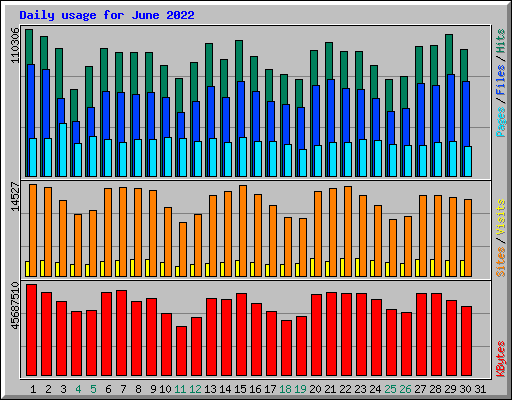Click day label 30 on the axis
Image resolution: width=512 pixels, height=400 pixels.
[465, 389]
